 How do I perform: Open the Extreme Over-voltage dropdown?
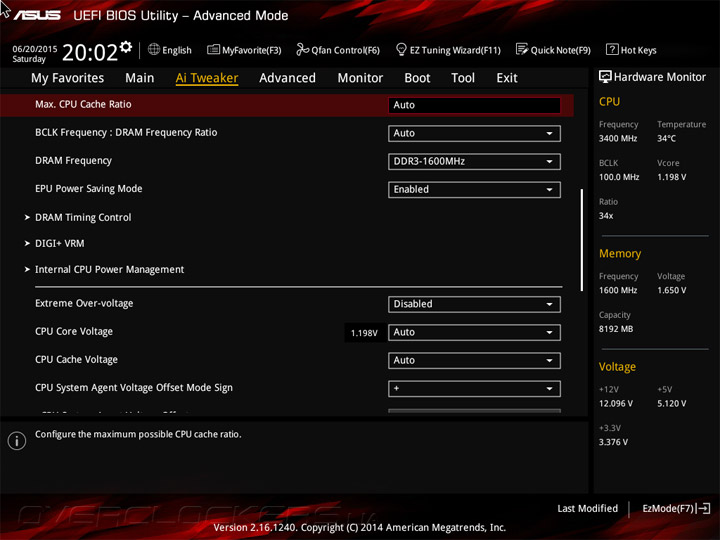(474, 304)
